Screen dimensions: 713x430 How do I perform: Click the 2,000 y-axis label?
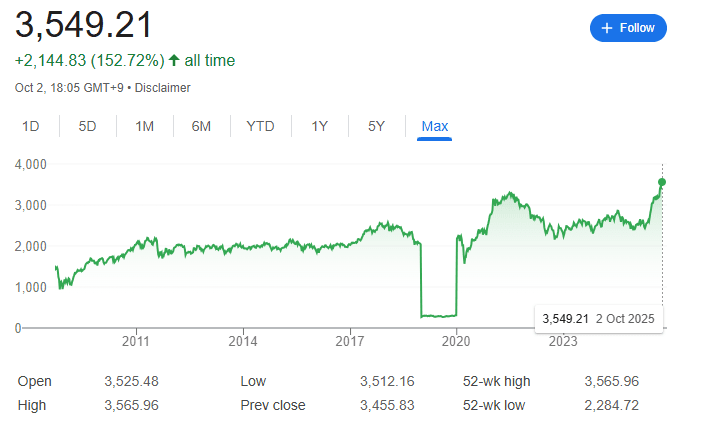30,246
